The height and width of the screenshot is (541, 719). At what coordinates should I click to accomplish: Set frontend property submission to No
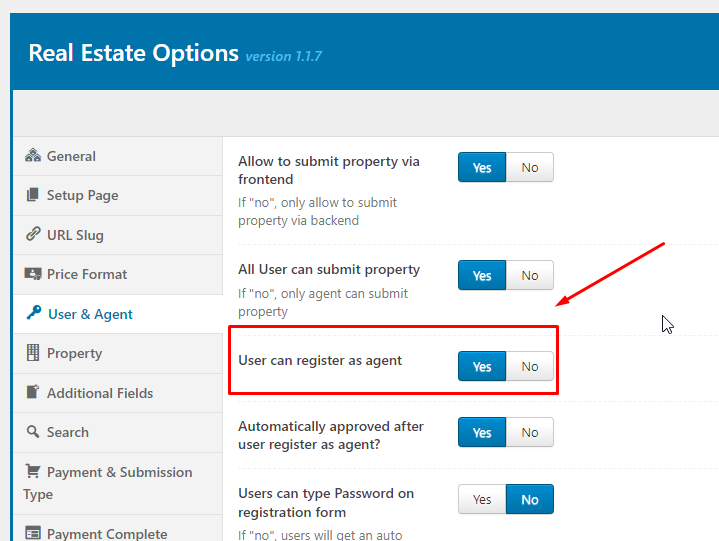click(530, 168)
